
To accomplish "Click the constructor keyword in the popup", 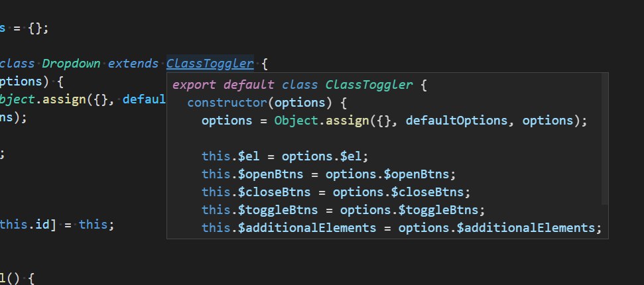I will (x=227, y=103).
